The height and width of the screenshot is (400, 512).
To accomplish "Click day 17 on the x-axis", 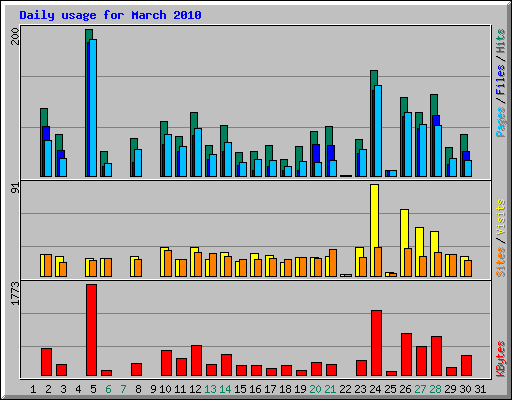I will [x=270, y=389].
